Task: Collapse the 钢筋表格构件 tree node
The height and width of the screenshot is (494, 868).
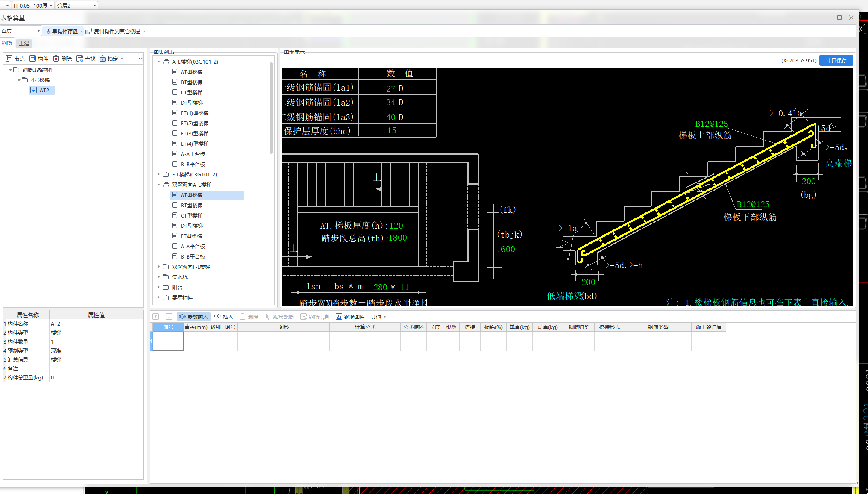Action: [x=10, y=70]
